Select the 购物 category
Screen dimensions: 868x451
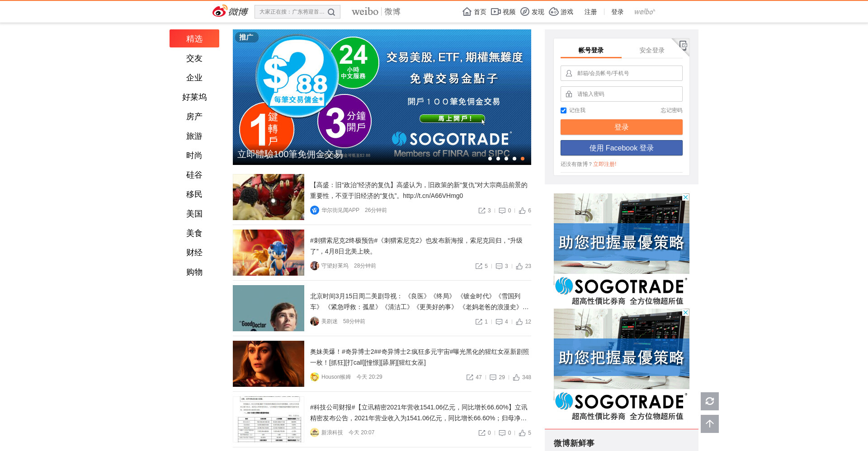click(194, 272)
